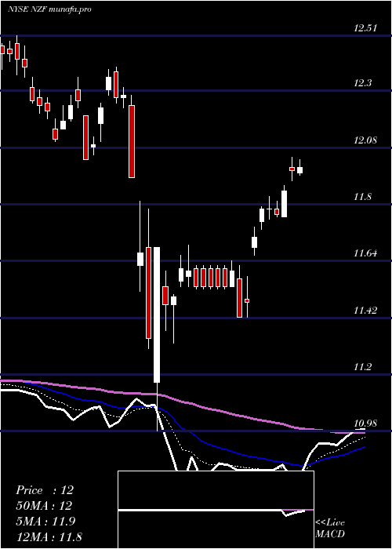
Task: Click the <<Live MACD label
Action: pos(330,528)
